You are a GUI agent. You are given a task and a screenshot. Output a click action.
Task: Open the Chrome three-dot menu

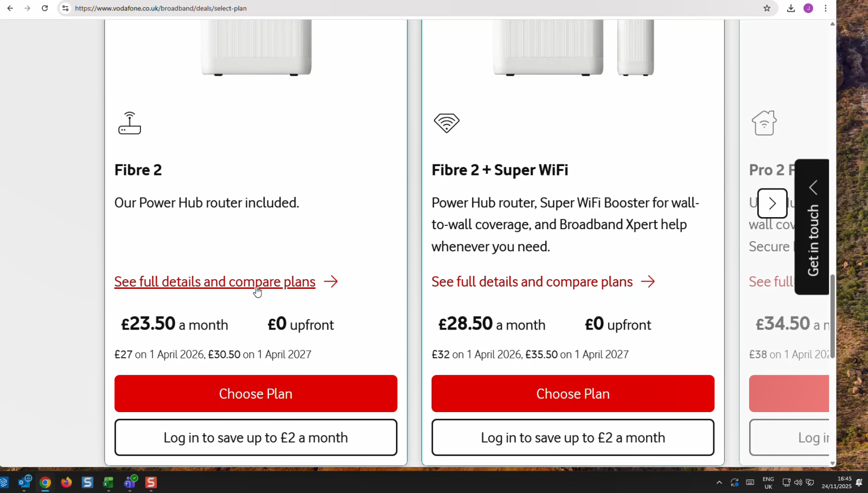[826, 8]
